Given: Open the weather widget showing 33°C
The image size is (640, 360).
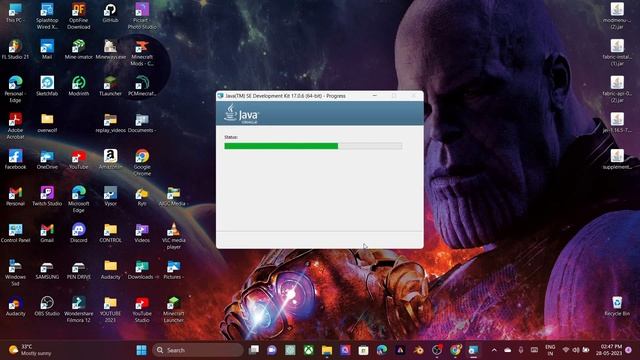Looking at the screenshot, I should 30,350.
